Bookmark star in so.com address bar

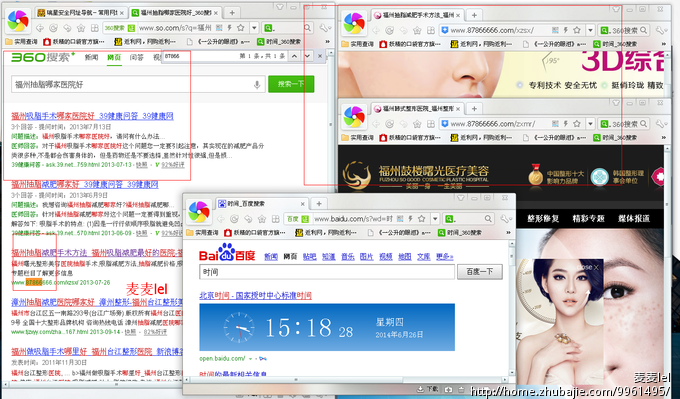pos(241,28)
